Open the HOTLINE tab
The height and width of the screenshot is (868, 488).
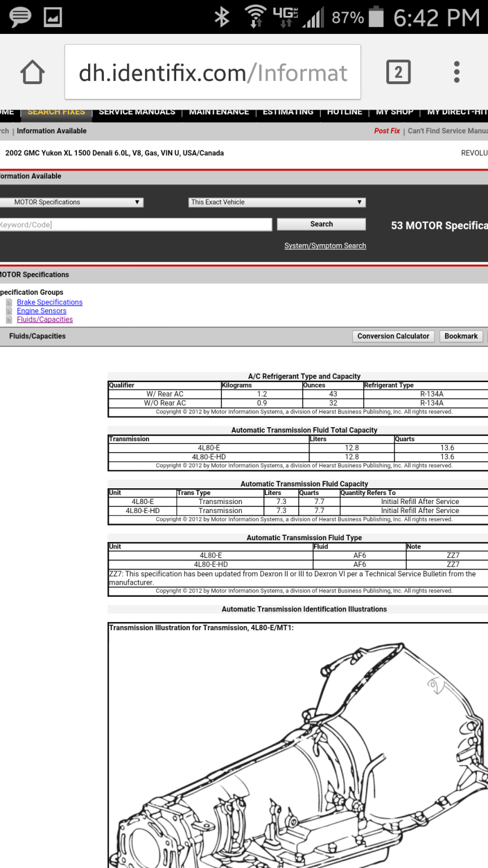pyautogui.click(x=345, y=112)
